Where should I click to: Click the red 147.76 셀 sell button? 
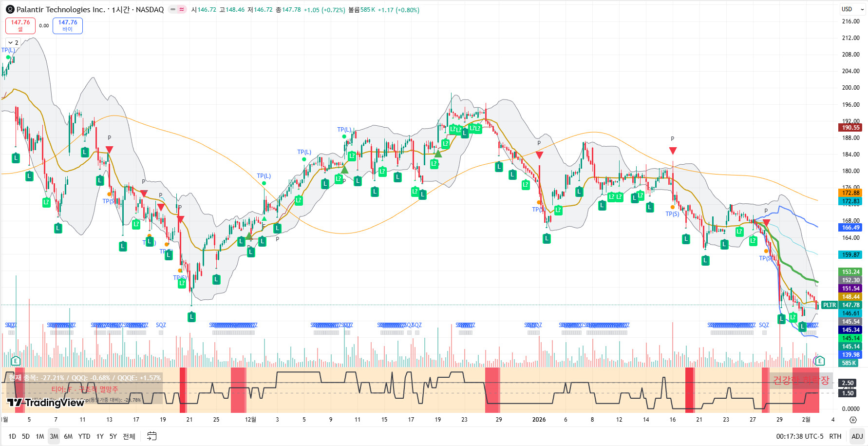click(x=20, y=26)
